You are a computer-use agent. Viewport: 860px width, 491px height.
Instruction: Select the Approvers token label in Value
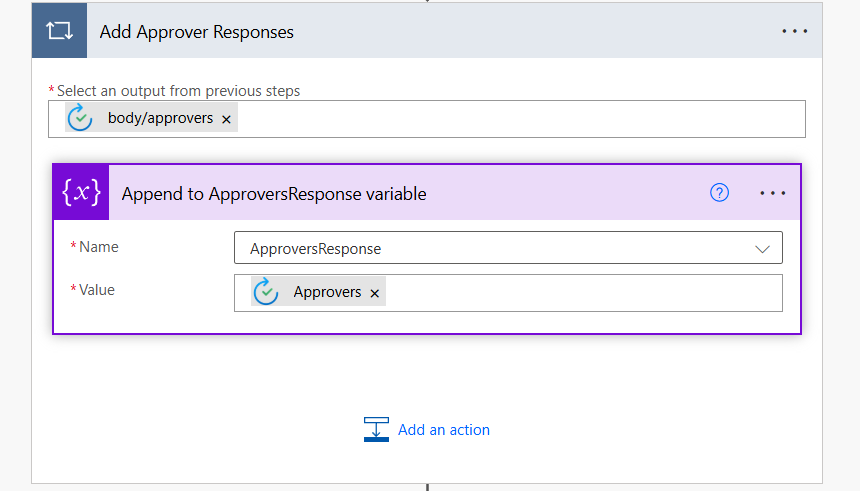(327, 293)
